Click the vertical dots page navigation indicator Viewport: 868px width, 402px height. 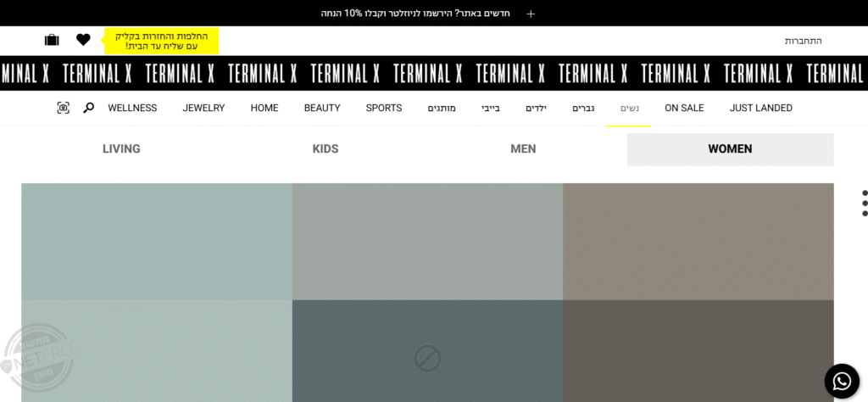click(865, 204)
